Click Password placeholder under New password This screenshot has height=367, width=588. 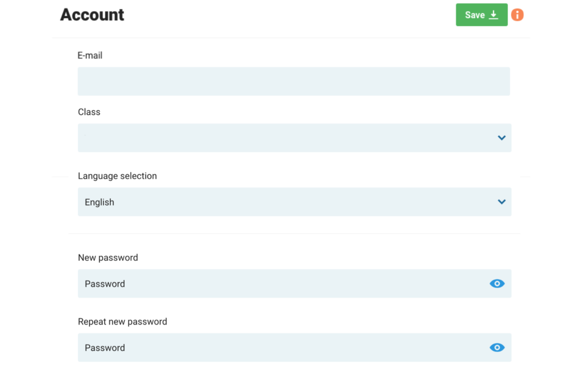point(105,284)
